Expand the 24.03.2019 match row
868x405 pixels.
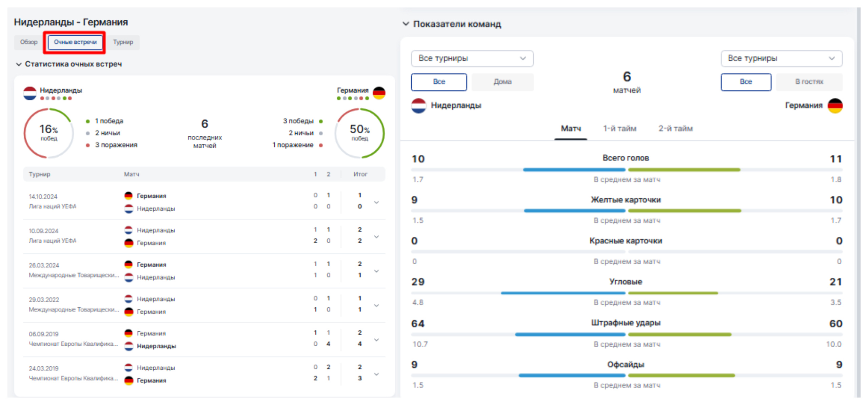point(376,374)
